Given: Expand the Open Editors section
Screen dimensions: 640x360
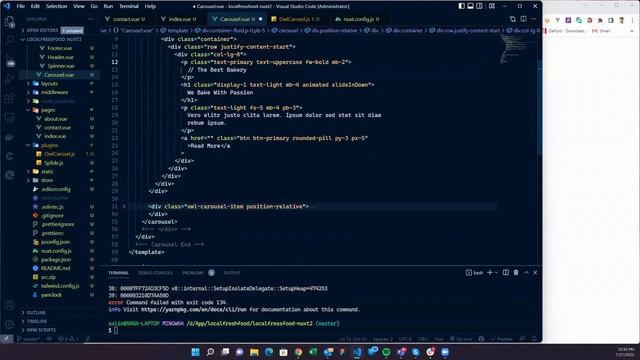Looking at the screenshot, I should pos(41,30).
